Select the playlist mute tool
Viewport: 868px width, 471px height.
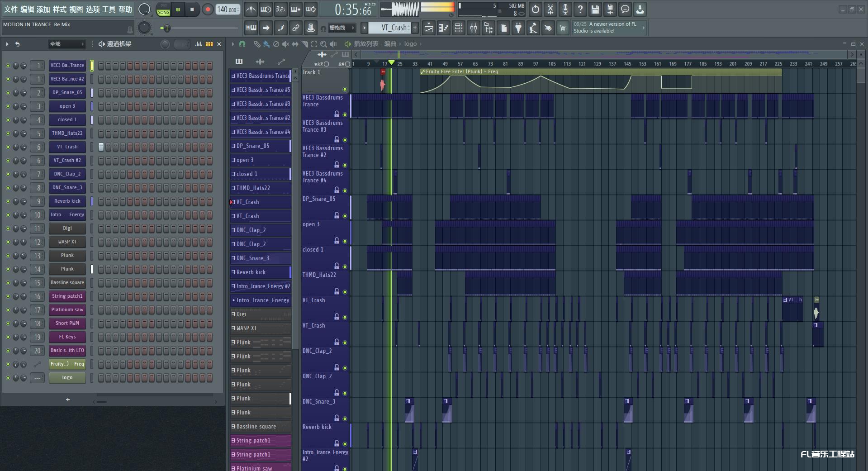[x=285, y=44]
